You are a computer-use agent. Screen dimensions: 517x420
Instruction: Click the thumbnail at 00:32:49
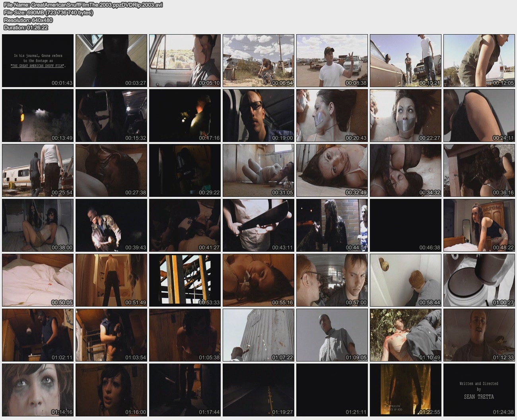pyautogui.click(x=332, y=170)
